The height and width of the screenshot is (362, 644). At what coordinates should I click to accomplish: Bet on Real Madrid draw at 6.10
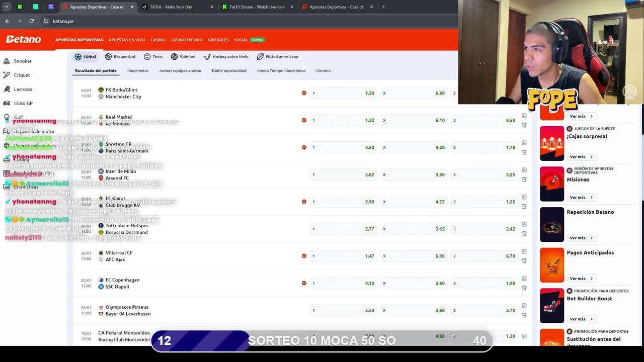pos(414,120)
